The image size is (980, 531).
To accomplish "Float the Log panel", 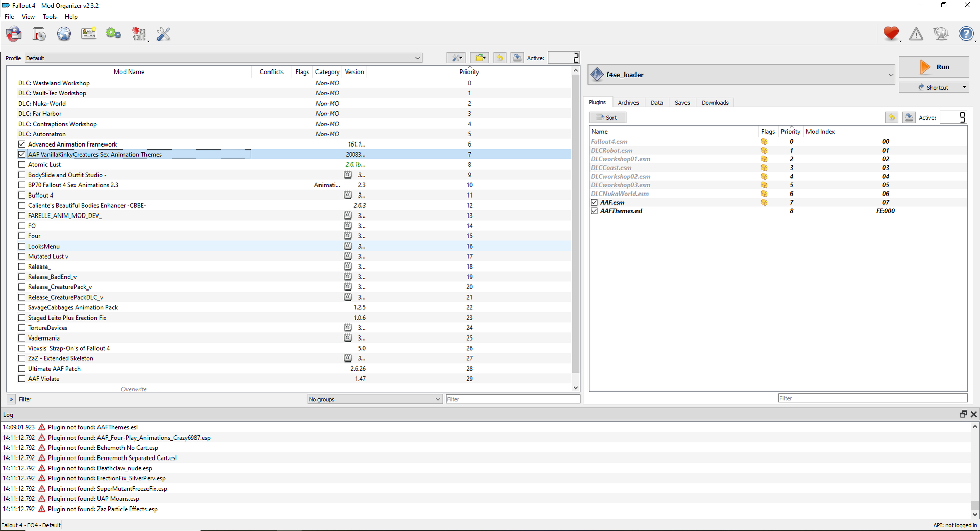I will pos(963,414).
